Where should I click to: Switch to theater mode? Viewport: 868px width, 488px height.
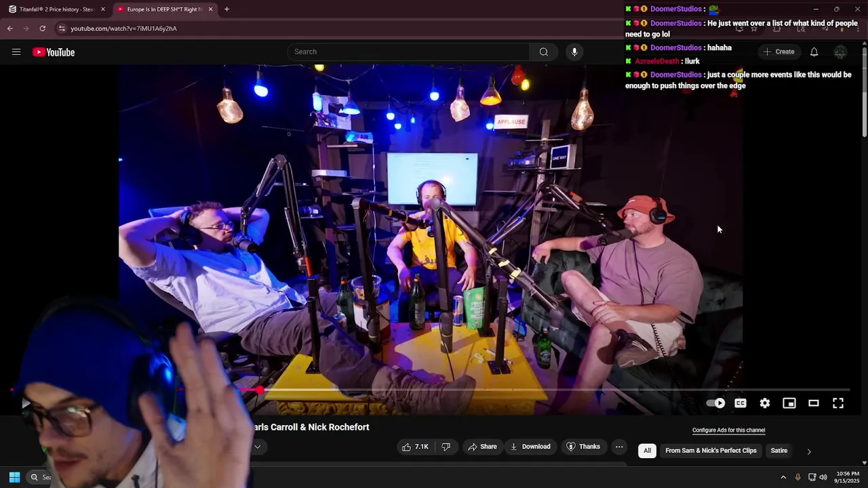click(814, 403)
